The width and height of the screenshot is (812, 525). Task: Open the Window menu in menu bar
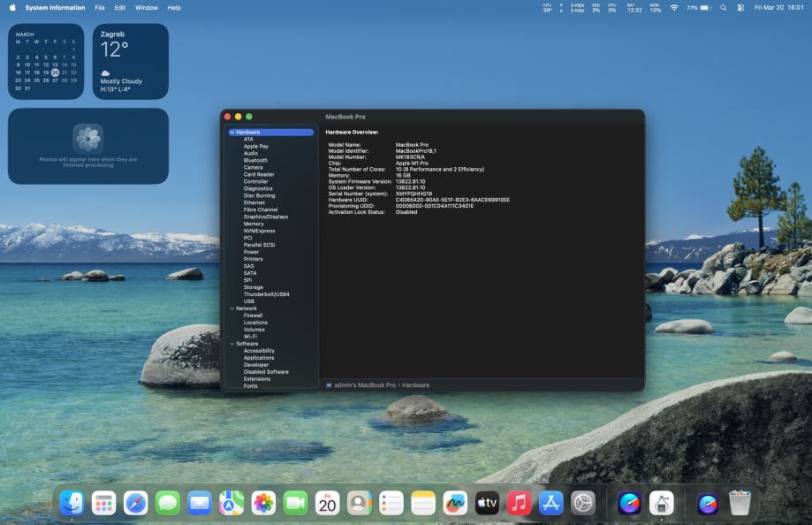(147, 7)
